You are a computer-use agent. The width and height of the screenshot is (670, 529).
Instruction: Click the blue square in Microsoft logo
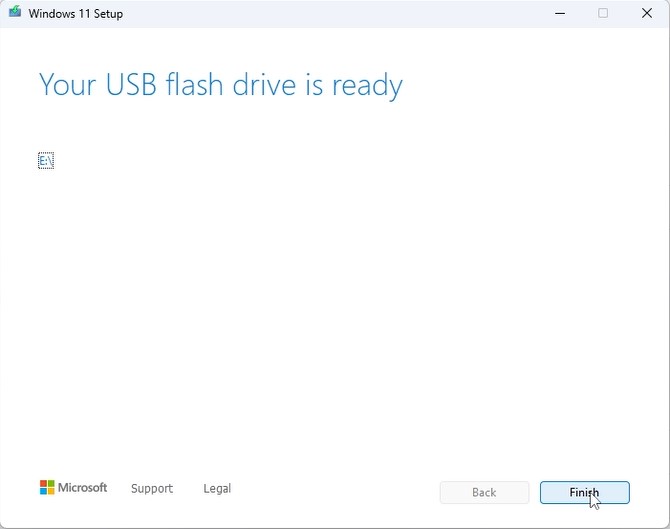coord(43,492)
